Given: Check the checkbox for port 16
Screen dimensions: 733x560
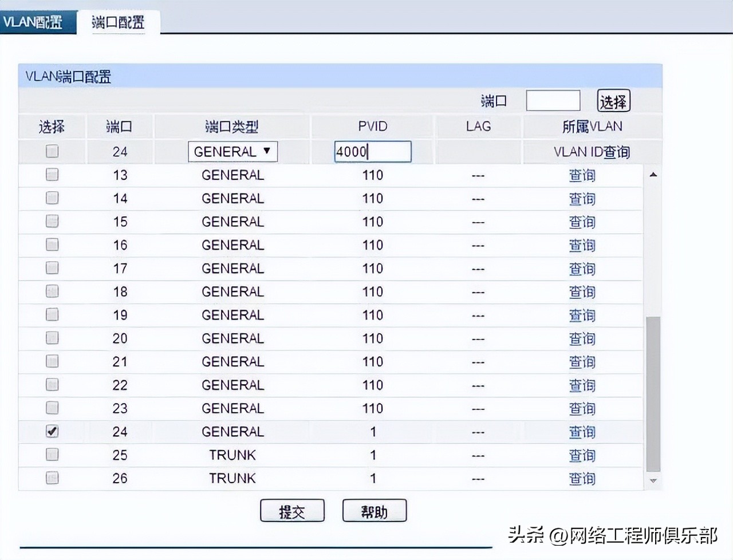Looking at the screenshot, I should pyautogui.click(x=52, y=244).
